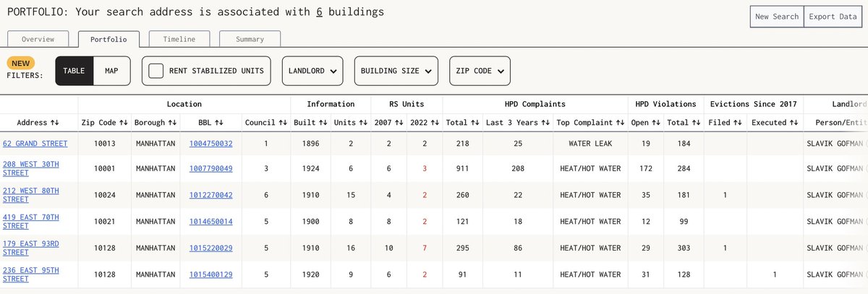
Task: Sort by HPD Violations Open column
Action: click(646, 123)
